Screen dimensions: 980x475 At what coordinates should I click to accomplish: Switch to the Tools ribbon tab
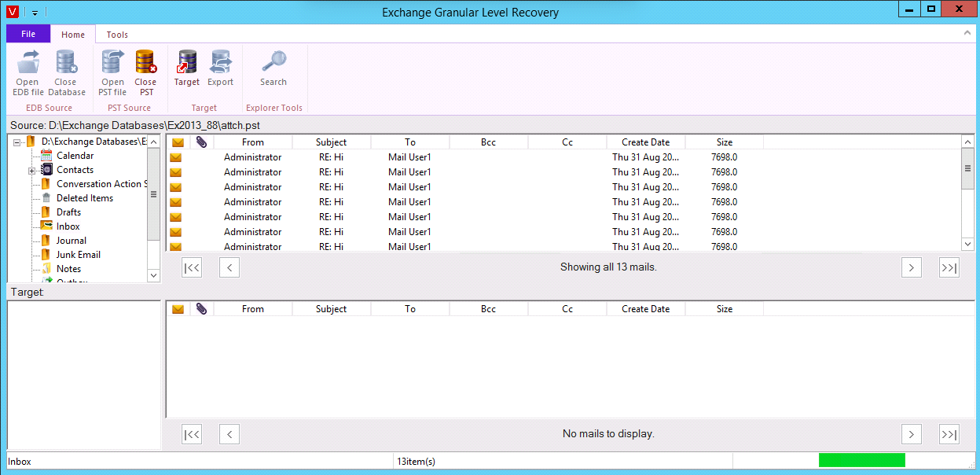pyautogui.click(x=117, y=35)
